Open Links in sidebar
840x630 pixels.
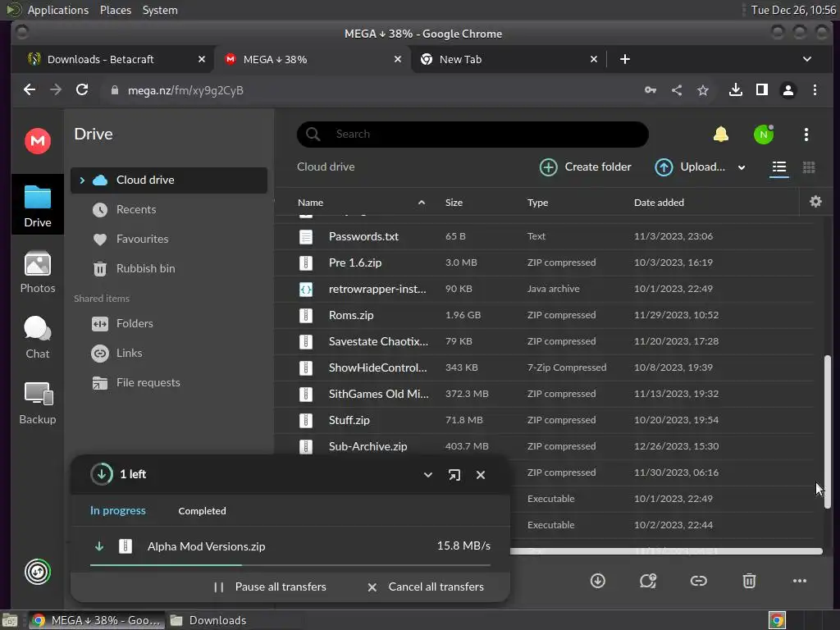tap(169, 353)
